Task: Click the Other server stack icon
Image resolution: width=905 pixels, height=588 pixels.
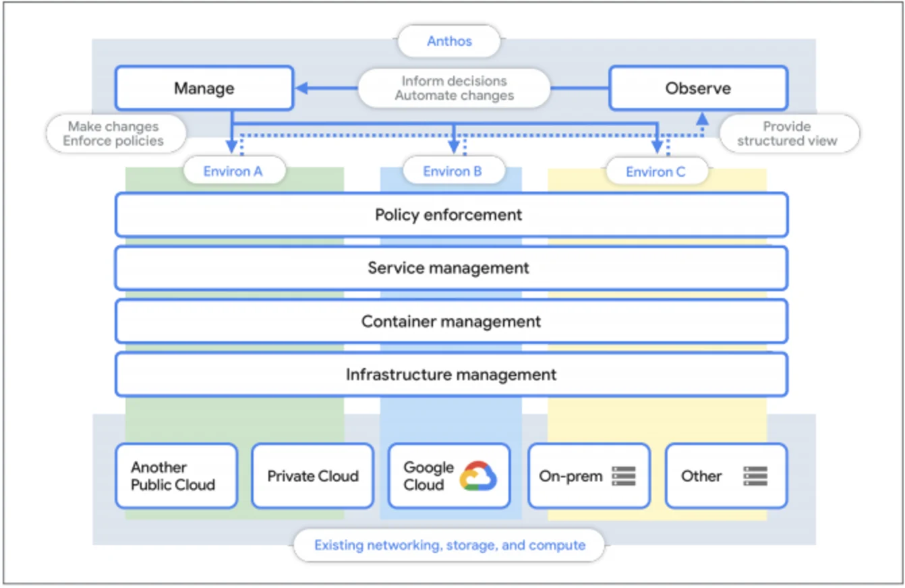Action: tap(756, 476)
